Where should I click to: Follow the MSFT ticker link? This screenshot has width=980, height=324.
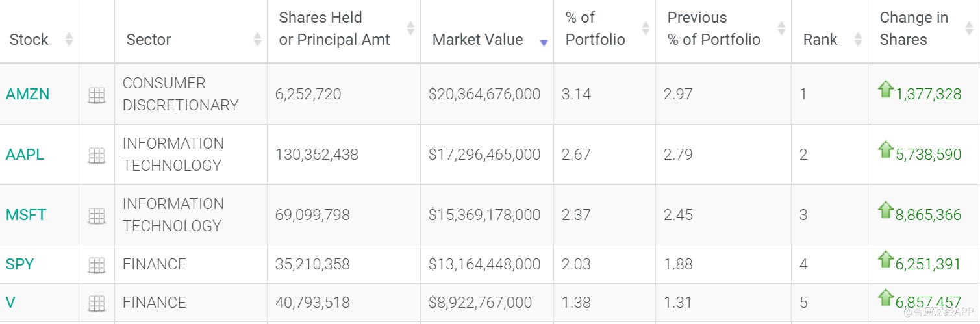(x=26, y=216)
